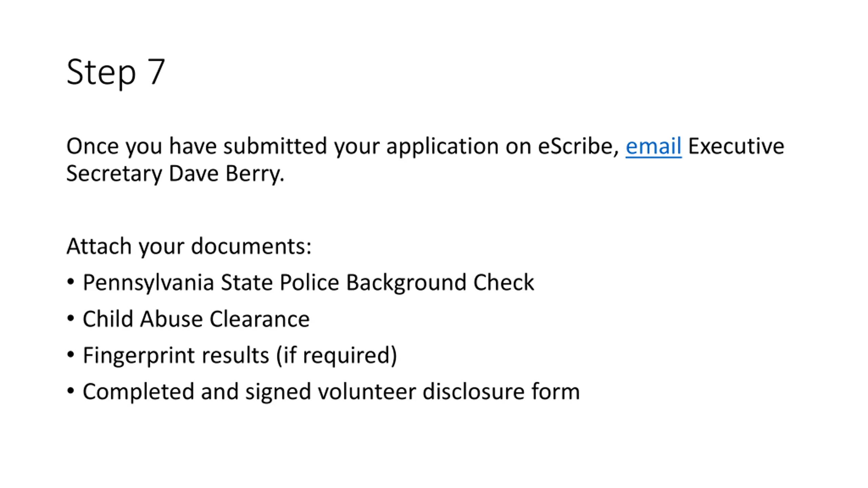Click the word Executive after the email link
The height and width of the screenshot is (488, 868).
pos(736,146)
